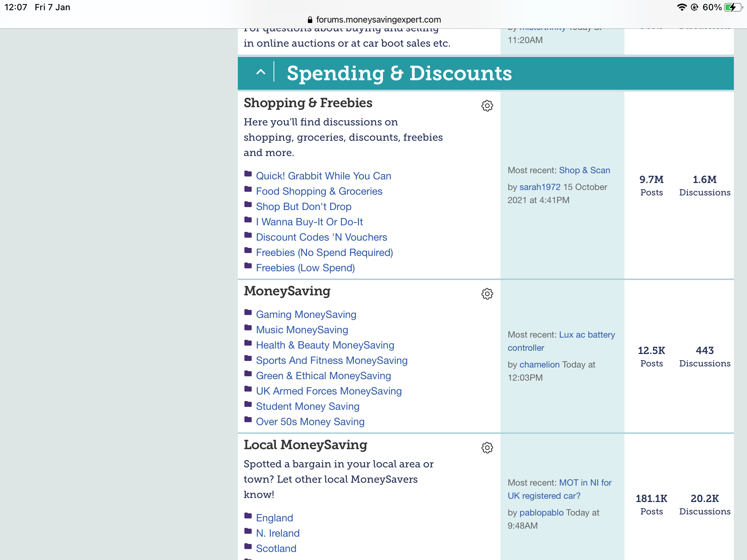Open I Wanna Buy-It Or Do-It board

coord(309,222)
